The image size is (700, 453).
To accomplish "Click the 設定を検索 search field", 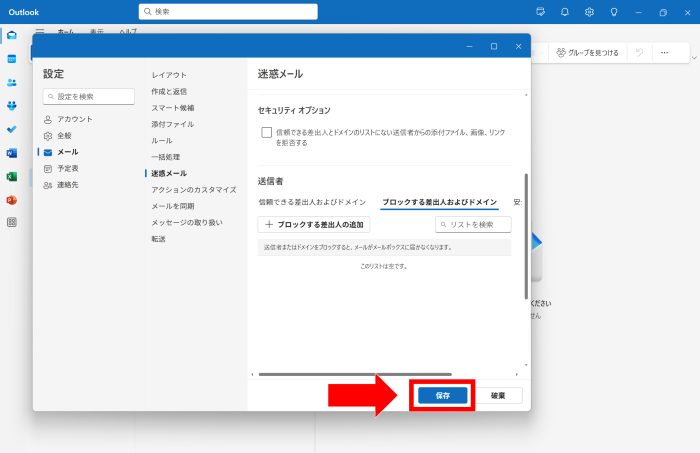I will (89, 96).
